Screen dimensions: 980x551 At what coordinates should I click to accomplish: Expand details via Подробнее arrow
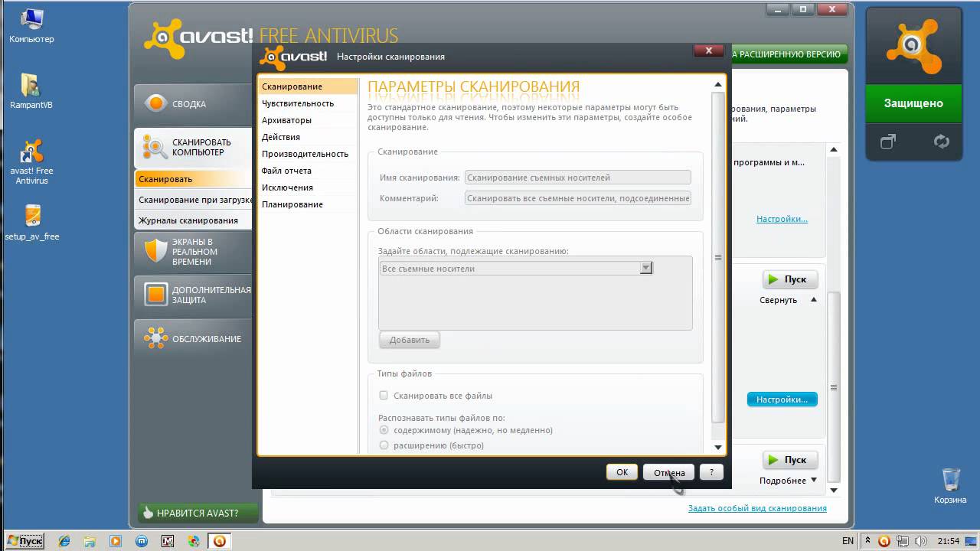814,481
